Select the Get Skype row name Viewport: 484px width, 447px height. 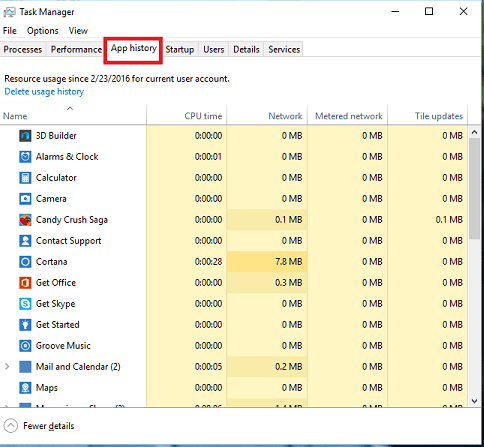click(55, 304)
